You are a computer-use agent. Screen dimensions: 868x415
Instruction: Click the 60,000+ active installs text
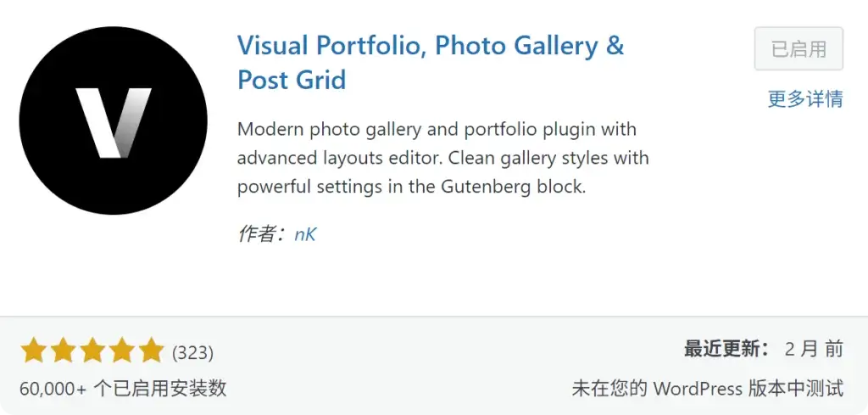(123, 388)
